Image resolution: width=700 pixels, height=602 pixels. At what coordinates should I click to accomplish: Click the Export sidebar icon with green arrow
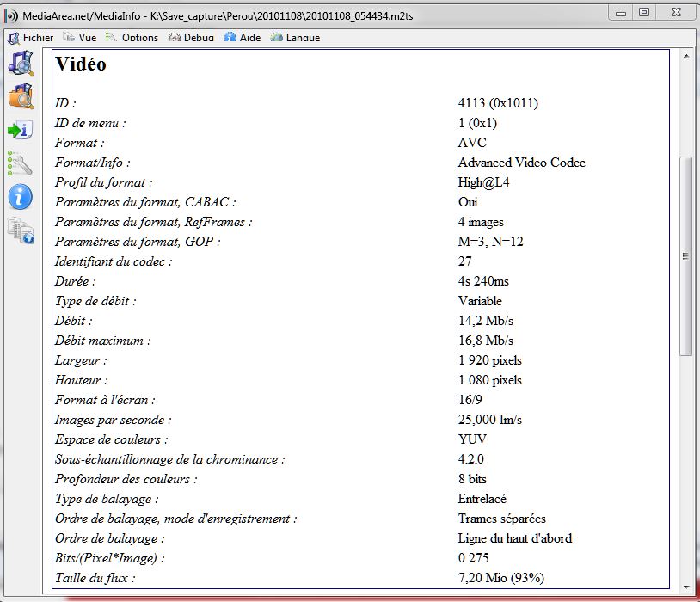[x=20, y=130]
